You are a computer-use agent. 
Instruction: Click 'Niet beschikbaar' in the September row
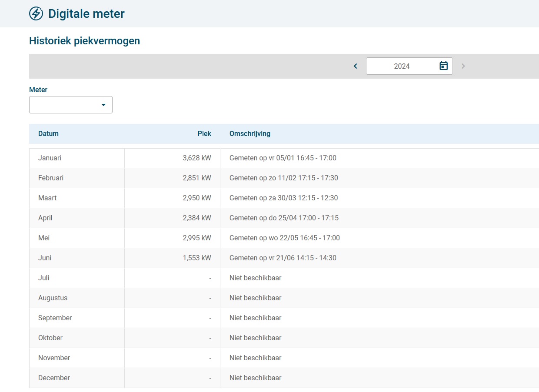[x=256, y=318]
